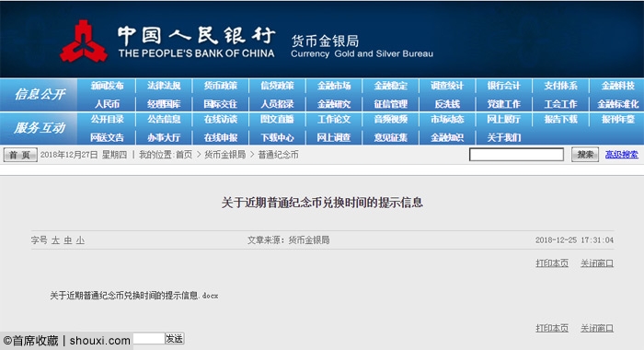Navigate to 网上调查
This screenshot has height=350, width=644.
tap(334, 137)
